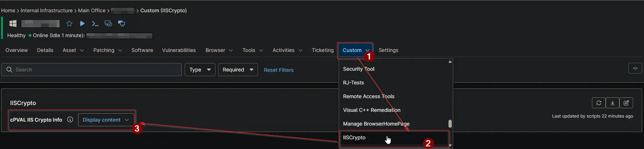
Task: Click the edit pencil icon
Action: click(626, 103)
